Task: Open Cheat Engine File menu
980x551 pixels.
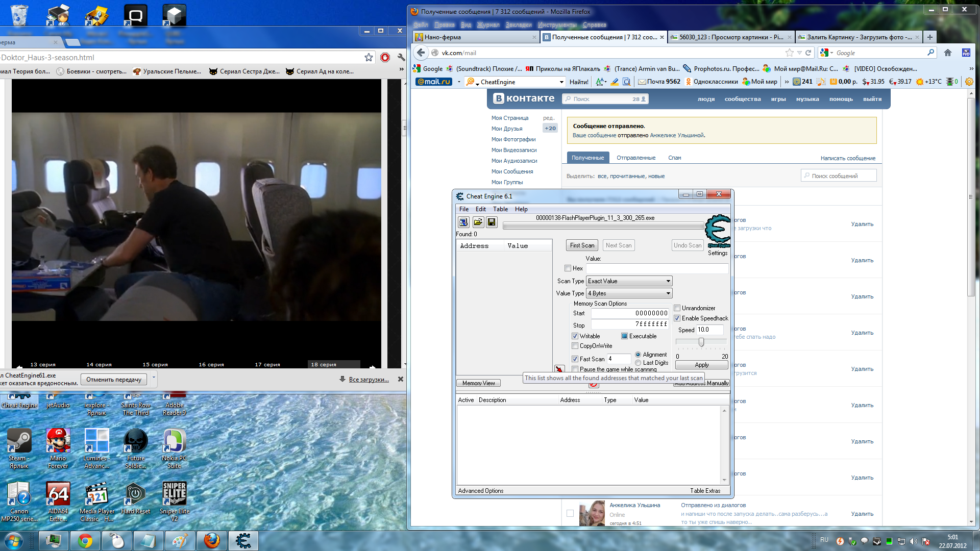Action: click(464, 209)
